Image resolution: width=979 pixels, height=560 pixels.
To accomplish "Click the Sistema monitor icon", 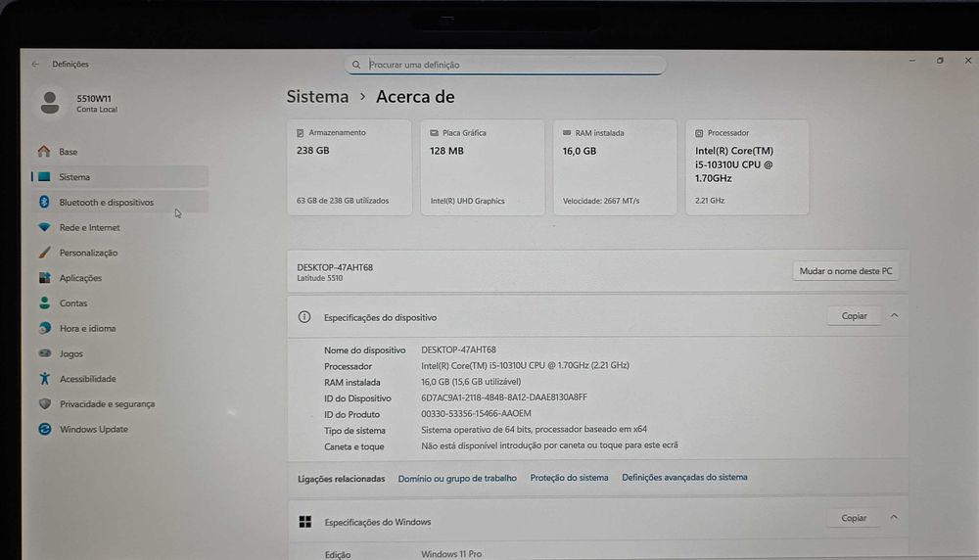I will (x=44, y=176).
